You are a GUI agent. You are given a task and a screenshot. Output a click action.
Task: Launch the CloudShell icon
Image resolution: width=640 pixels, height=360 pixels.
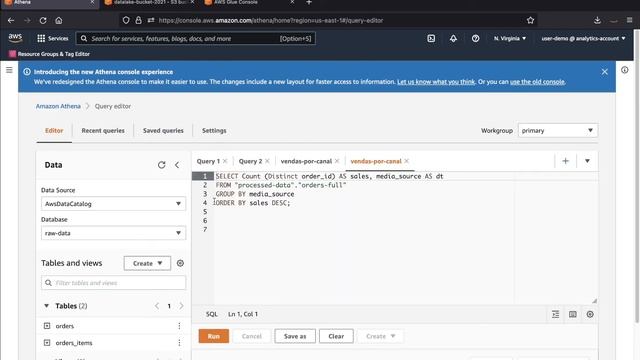(x=431, y=38)
